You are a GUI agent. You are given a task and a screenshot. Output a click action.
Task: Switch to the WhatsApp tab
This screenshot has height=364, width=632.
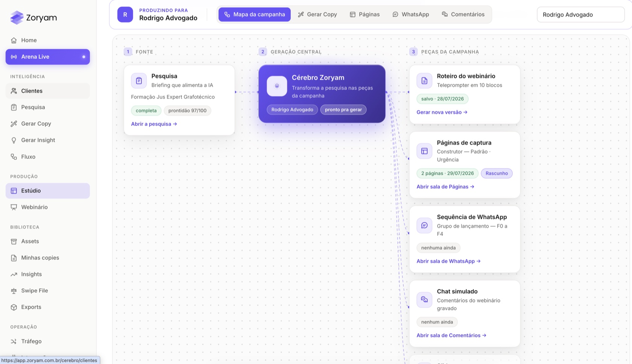click(x=410, y=14)
